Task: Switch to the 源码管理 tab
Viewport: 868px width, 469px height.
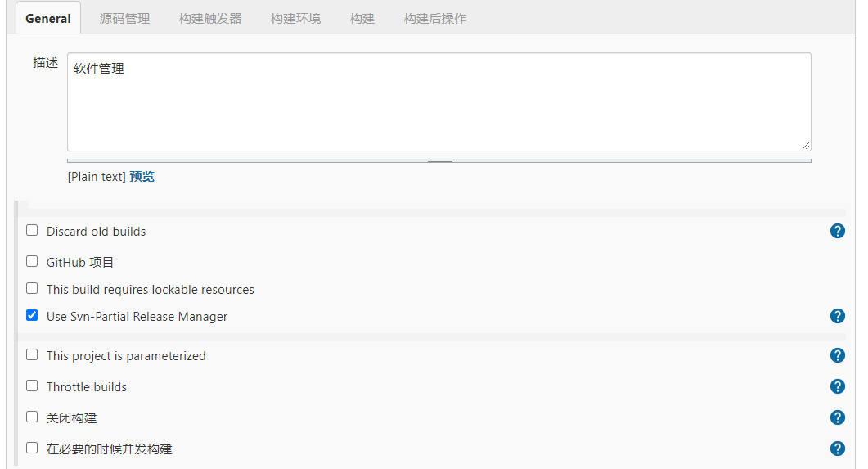Action: click(124, 18)
